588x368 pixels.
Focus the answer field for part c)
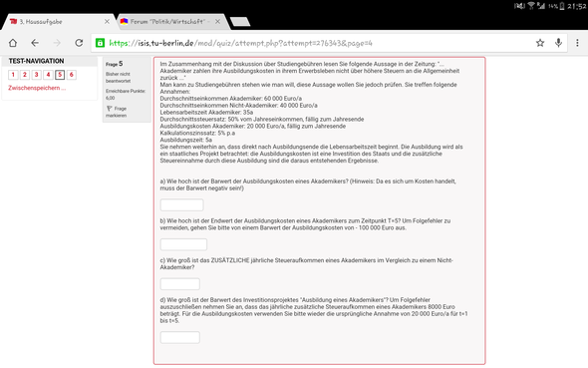click(x=180, y=284)
